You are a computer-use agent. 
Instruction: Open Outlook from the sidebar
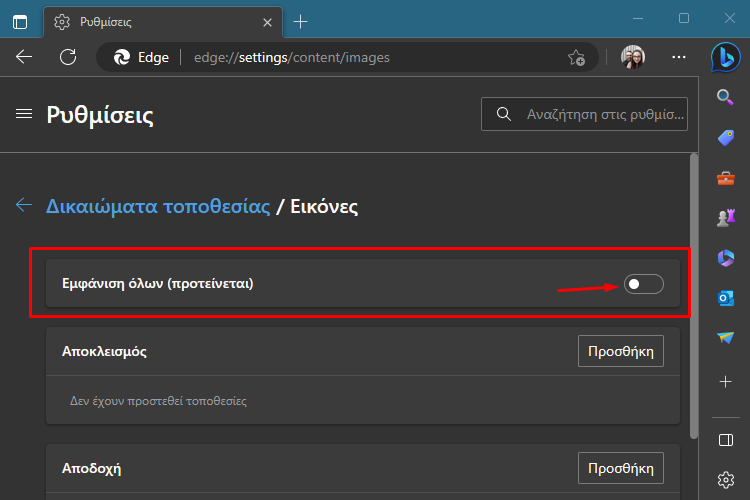726,298
